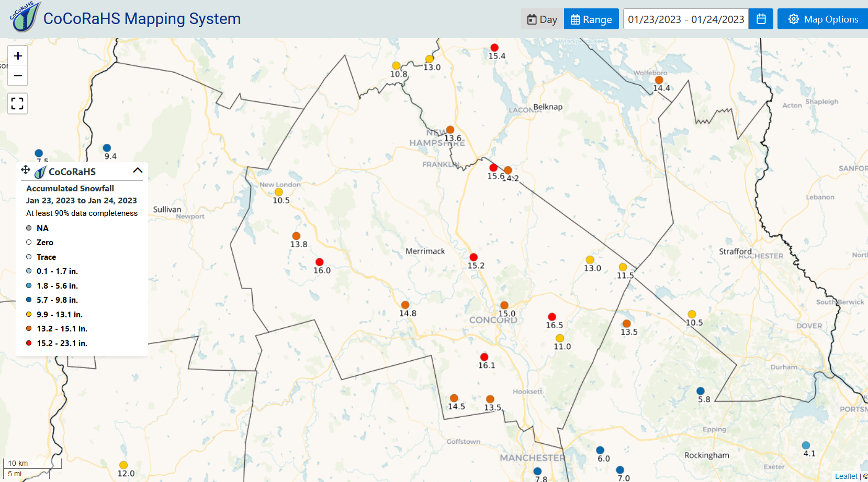868x482 pixels.
Task: Select the red 16.5 station marker
Action: click(x=552, y=317)
